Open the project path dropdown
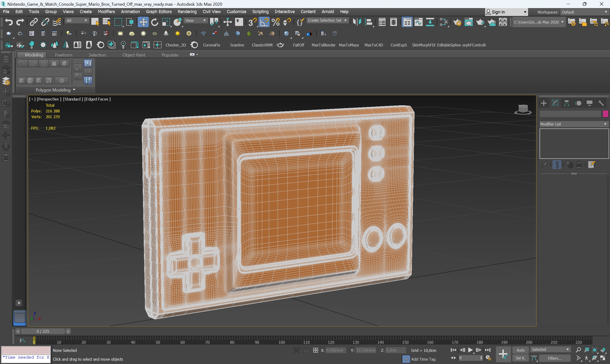Viewport: 610px width, 364px height. click(539, 22)
